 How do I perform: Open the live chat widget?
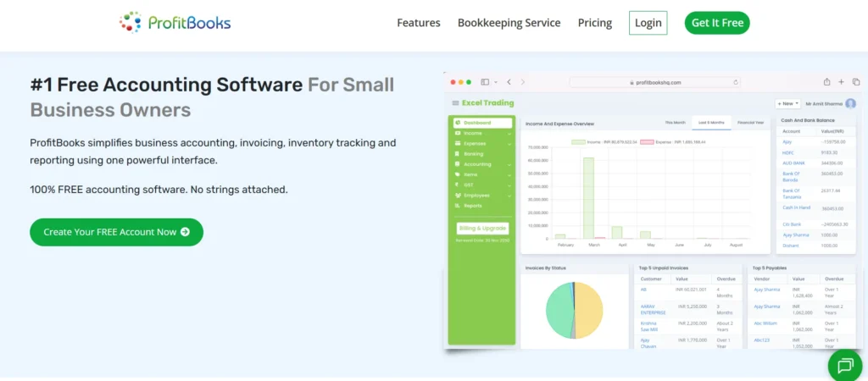[x=847, y=365]
